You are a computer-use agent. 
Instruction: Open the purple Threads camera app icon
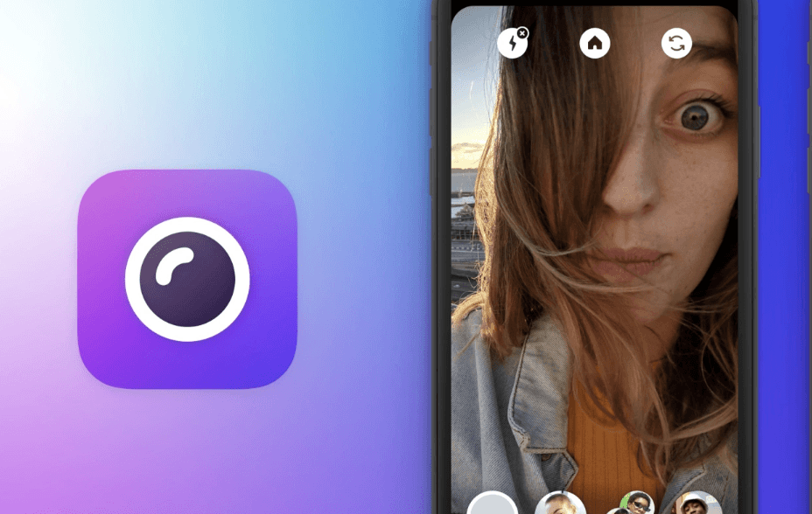[x=187, y=279]
